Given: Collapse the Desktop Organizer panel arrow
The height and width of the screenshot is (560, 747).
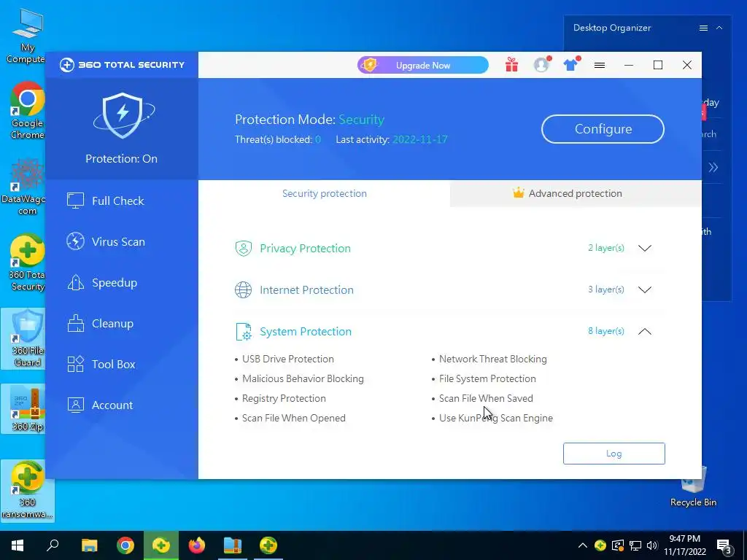Looking at the screenshot, I should pos(719,28).
